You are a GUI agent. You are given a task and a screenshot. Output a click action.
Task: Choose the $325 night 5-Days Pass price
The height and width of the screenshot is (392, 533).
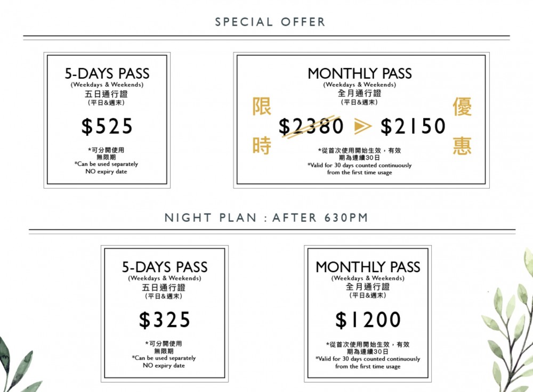point(165,320)
